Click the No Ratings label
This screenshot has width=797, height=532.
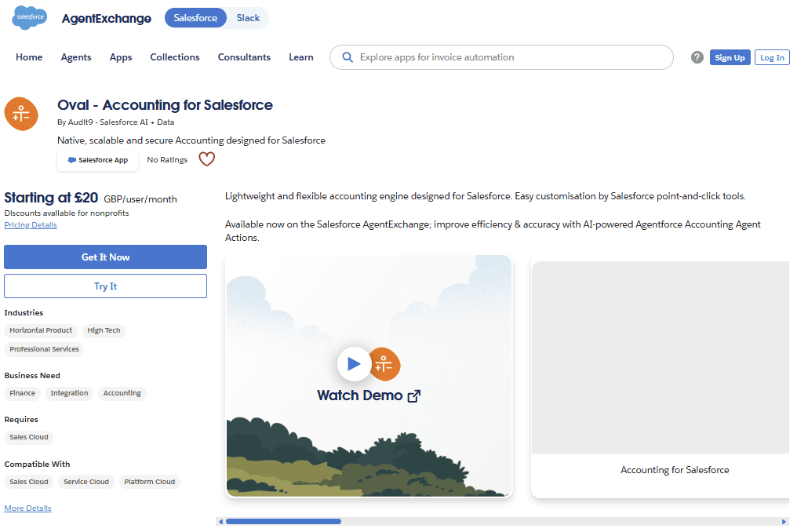pyautogui.click(x=167, y=160)
